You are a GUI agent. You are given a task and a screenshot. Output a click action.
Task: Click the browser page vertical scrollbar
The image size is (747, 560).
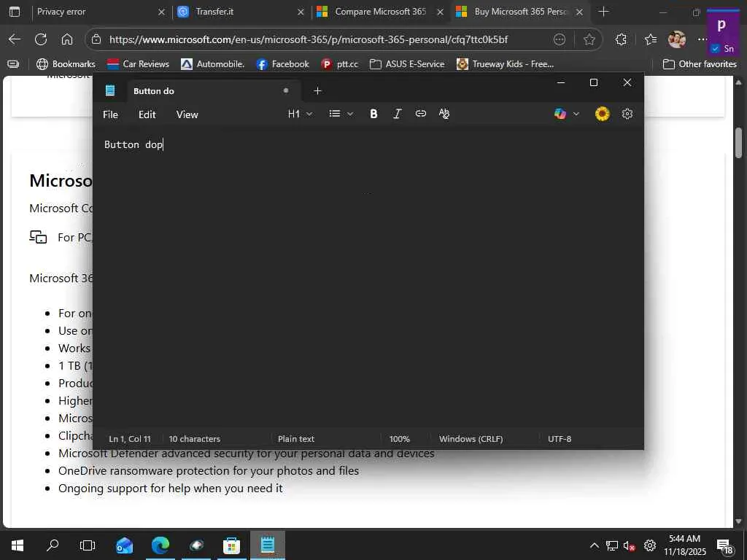(738, 143)
